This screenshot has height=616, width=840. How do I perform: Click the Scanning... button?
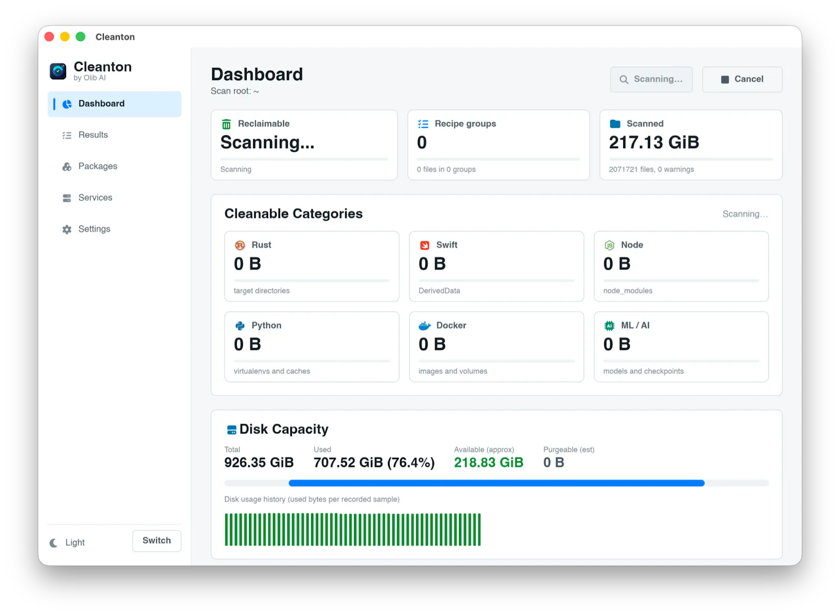(651, 79)
